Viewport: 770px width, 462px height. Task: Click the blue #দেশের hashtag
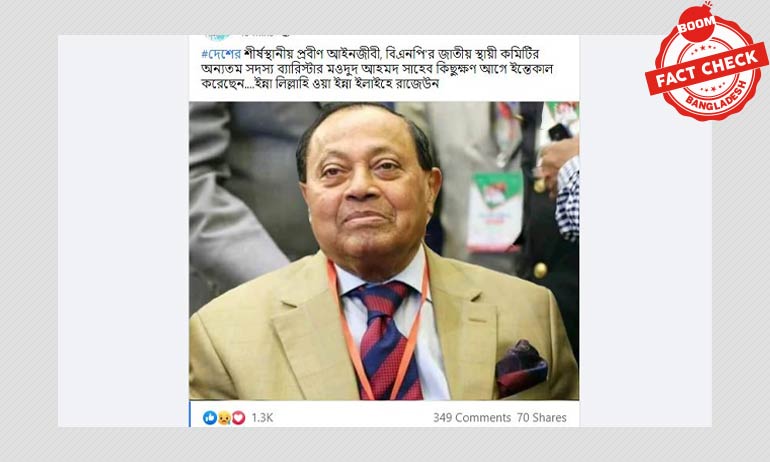[x=221, y=54]
